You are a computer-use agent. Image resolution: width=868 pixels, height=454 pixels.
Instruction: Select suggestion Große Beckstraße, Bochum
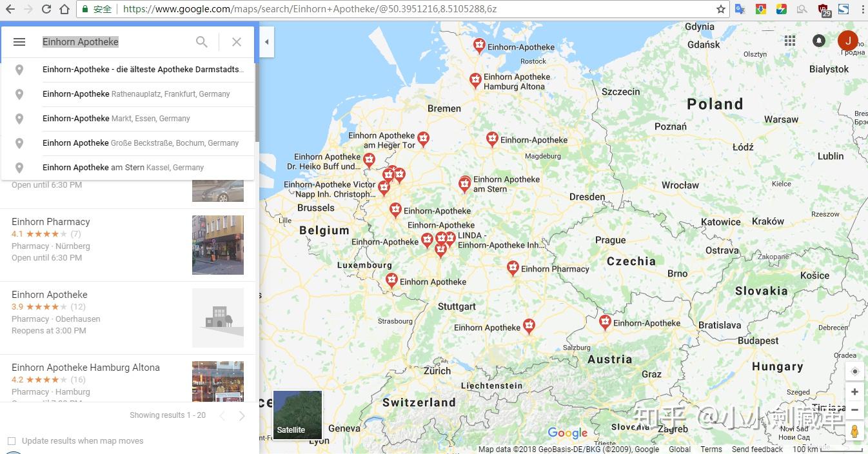point(128,143)
